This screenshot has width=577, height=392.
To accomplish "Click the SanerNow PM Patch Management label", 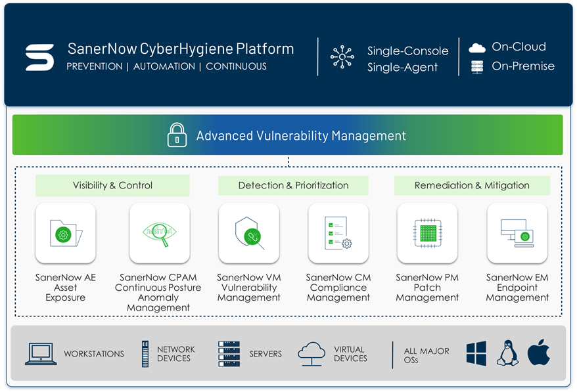I will (427, 288).
